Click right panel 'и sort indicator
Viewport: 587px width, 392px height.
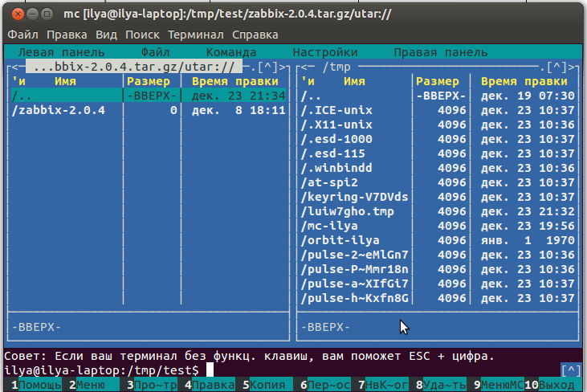tap(308, 82)
